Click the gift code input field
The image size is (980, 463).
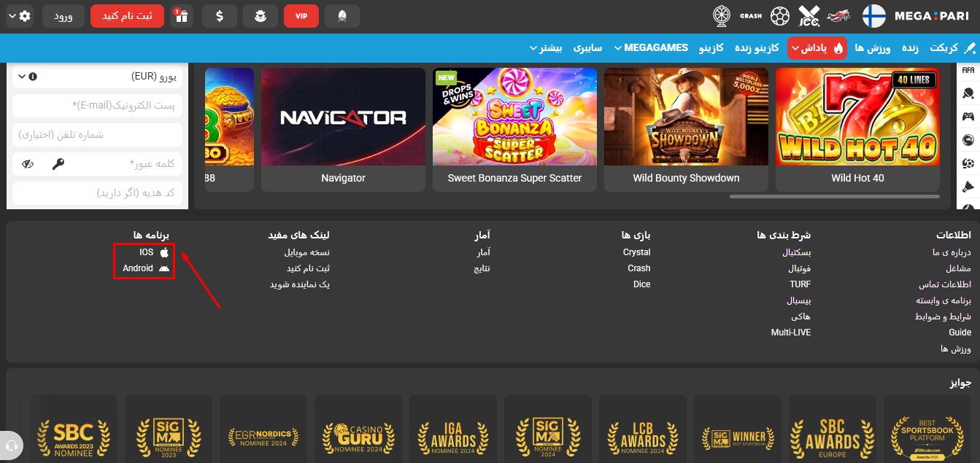98,193
